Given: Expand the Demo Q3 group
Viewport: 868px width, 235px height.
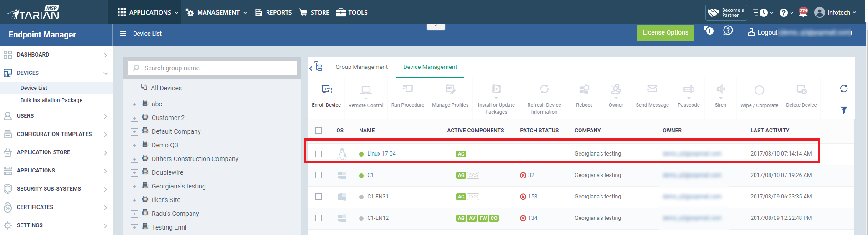Looking at the screenshot, I should (134, 146).
